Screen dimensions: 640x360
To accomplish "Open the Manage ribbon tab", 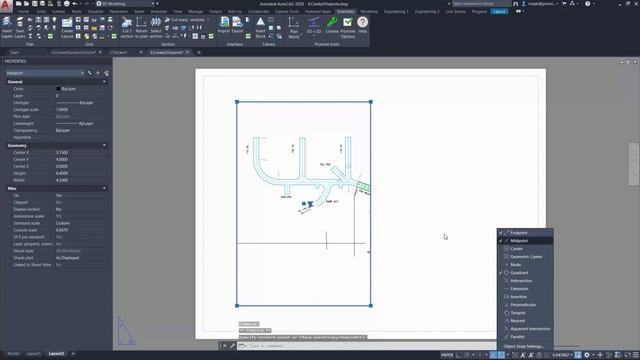I will pos(196,11).
